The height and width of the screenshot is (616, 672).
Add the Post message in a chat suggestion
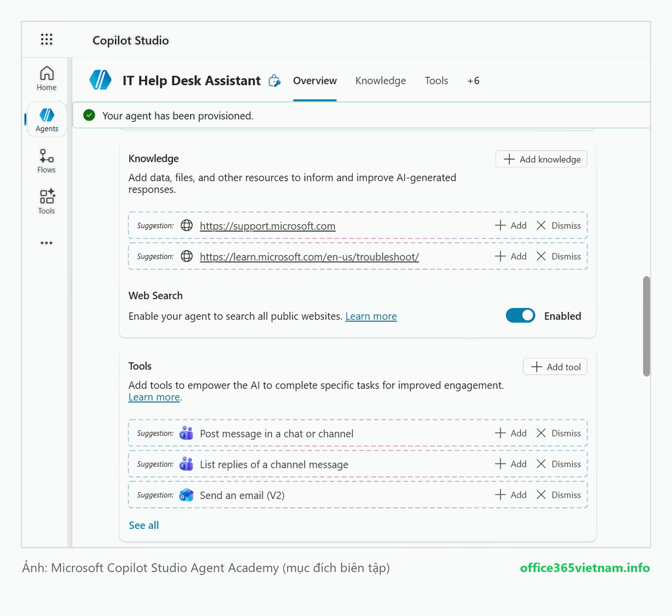pos(511,433)
